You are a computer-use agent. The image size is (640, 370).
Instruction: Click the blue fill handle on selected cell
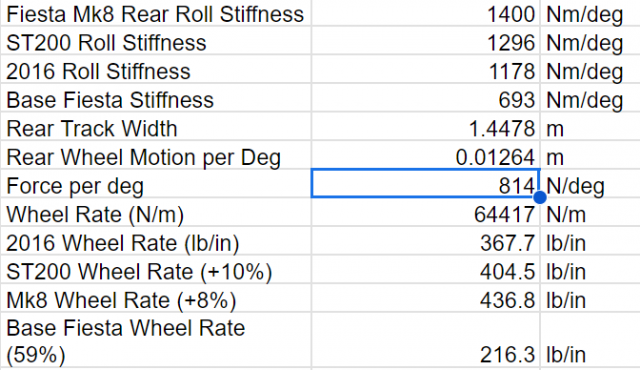(540, 197)
